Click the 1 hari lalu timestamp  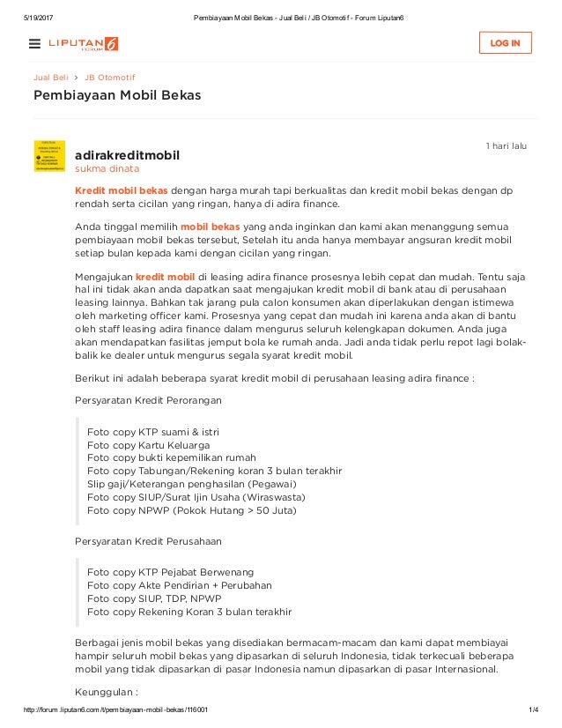[507, 145]
